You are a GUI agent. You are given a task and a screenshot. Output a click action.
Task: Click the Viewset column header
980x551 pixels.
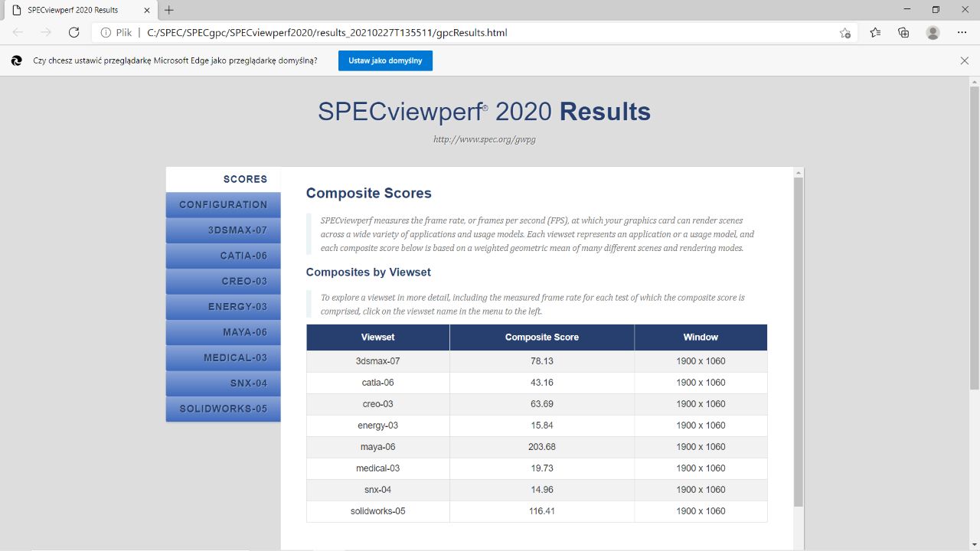click(378, 337)
